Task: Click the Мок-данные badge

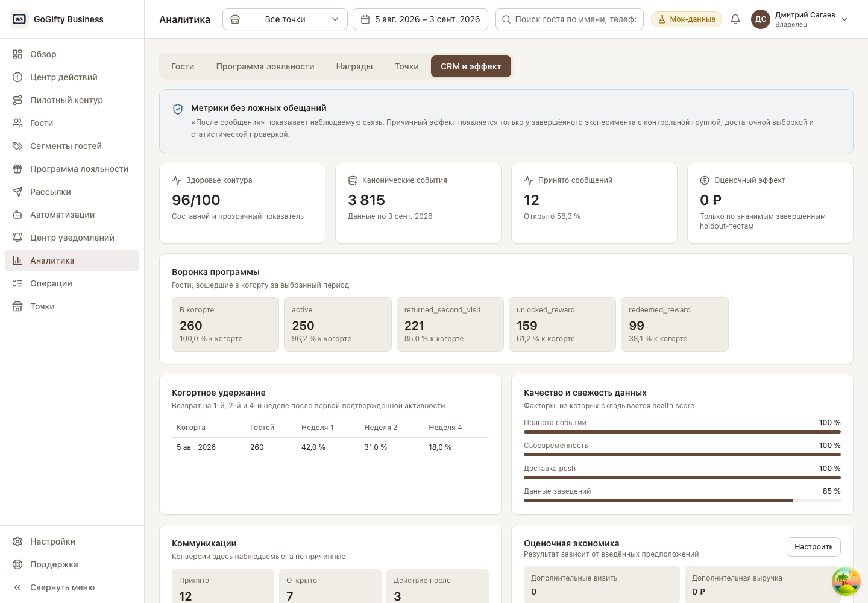Action: [x=687, y=19]
